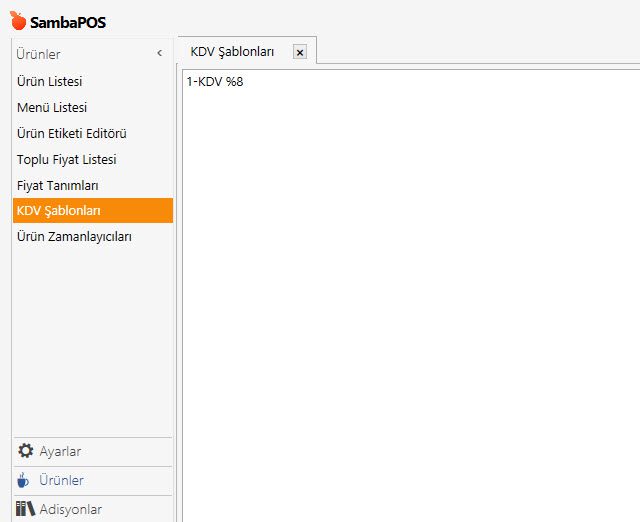Image resolution: width=640 pixels, height=522 pixels.
Task: Collapse the Ürünler sidebar with the chevron
Action: (159, 54)
